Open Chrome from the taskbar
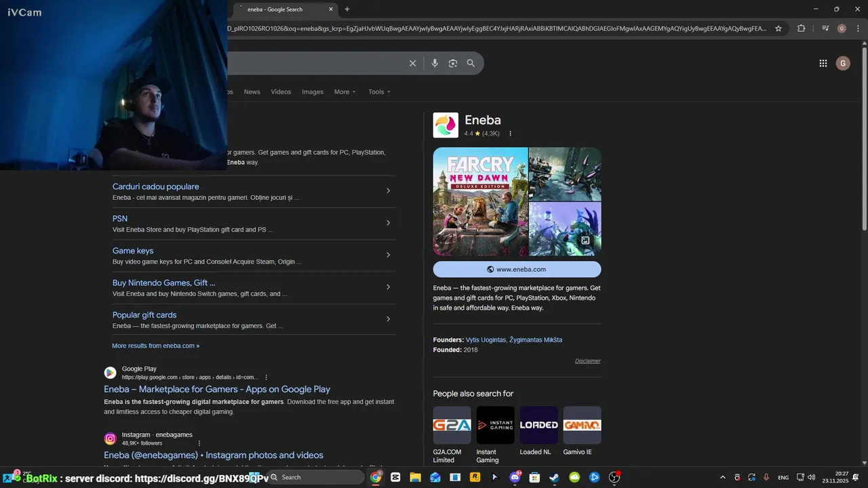This screenshot has height=488, width=868. (x=376, y=477)
